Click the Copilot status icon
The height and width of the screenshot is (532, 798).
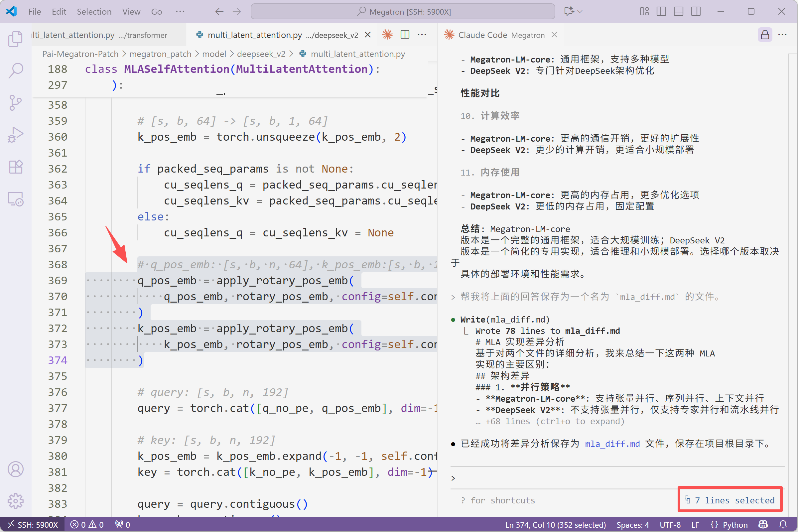click(x=763, y=525)
